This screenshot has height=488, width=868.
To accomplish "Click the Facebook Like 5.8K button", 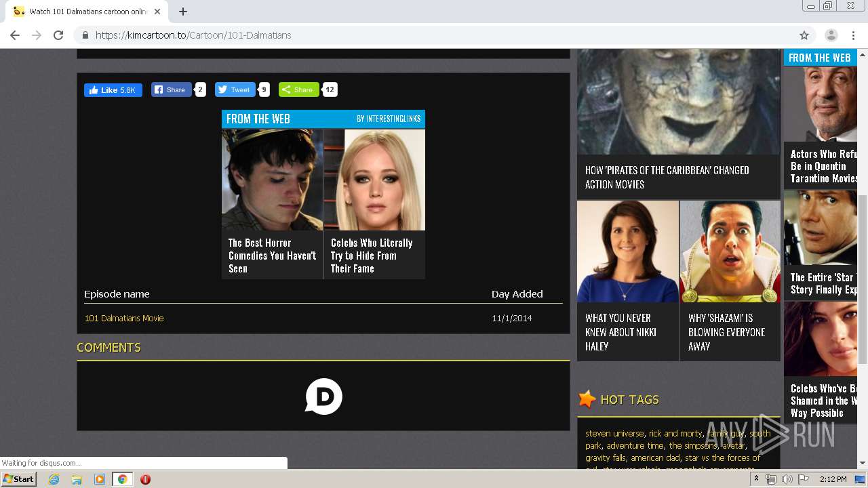I will [113, 90].
